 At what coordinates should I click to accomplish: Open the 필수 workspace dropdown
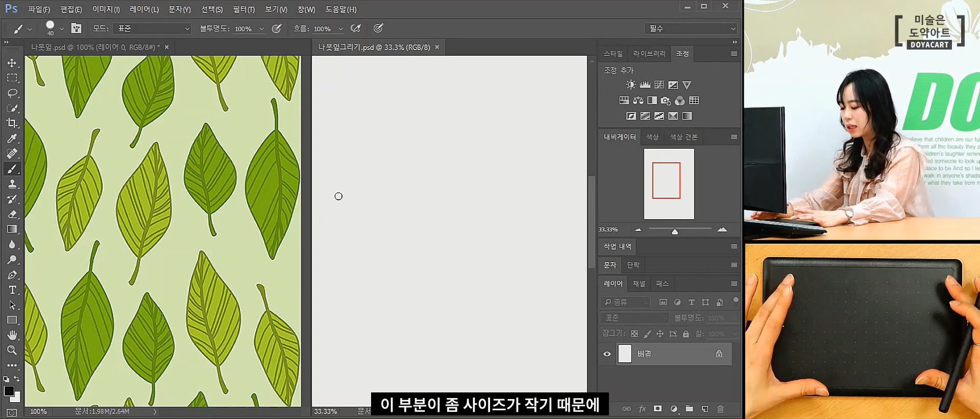point(691,29)
